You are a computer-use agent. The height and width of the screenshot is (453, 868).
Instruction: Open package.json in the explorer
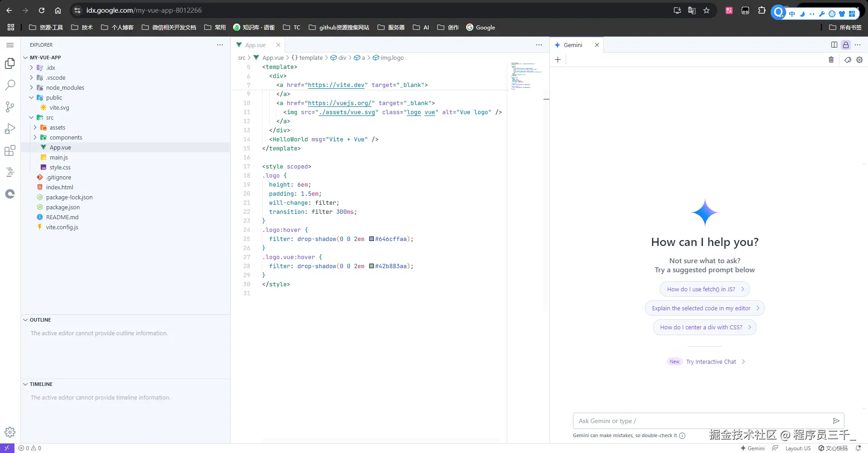pos(62,207)
